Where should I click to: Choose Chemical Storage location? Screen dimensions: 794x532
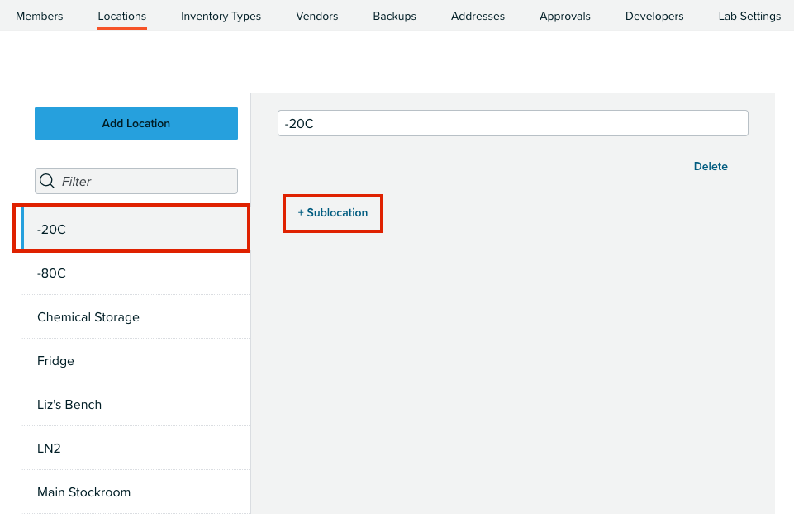click(x=136, y=317)
